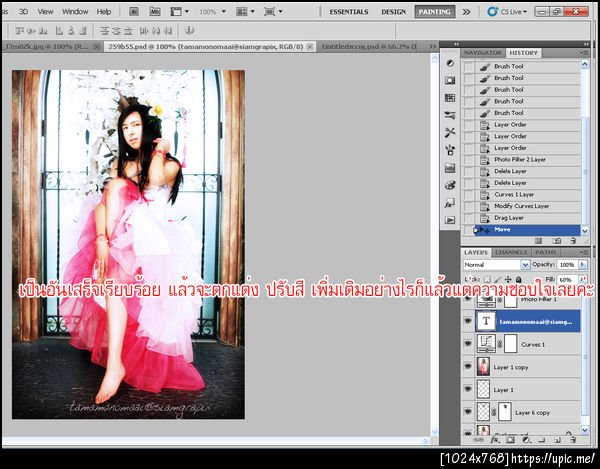The width and height of the screenshot is (600, 469).
Task: Add a layer mask from Layers footer
Action: [510, 440]
